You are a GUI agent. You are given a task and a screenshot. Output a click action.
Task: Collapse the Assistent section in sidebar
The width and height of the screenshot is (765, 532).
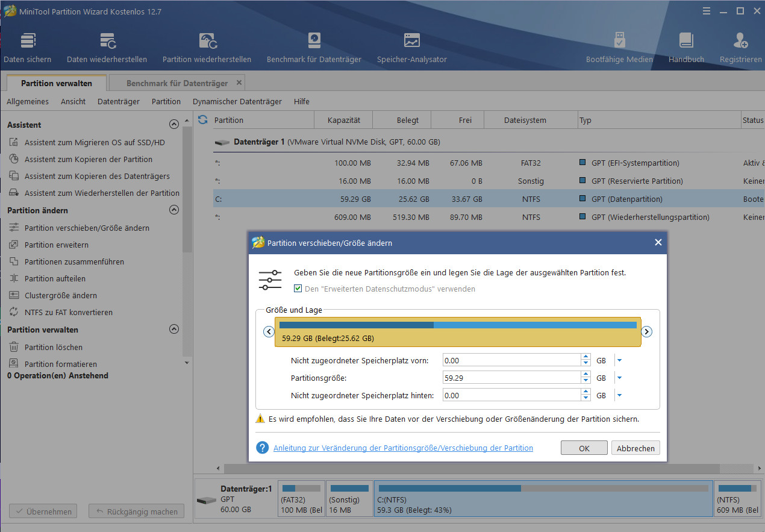pos(174,125)
